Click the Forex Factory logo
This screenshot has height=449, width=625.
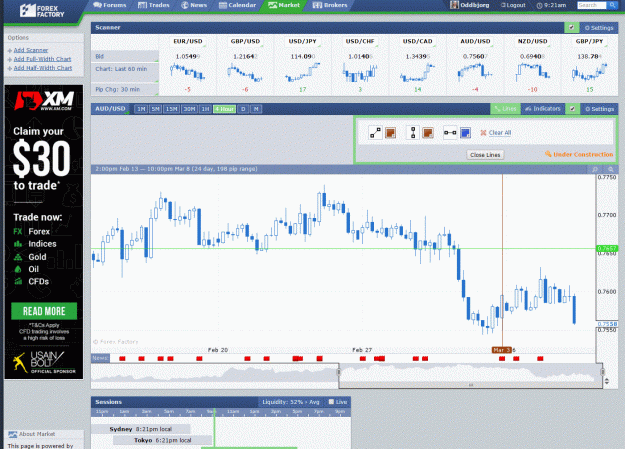pos(42,11)
